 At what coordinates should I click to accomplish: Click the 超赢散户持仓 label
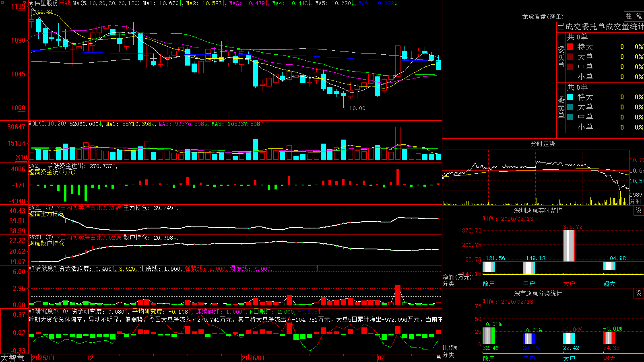(x=46, y=244)
